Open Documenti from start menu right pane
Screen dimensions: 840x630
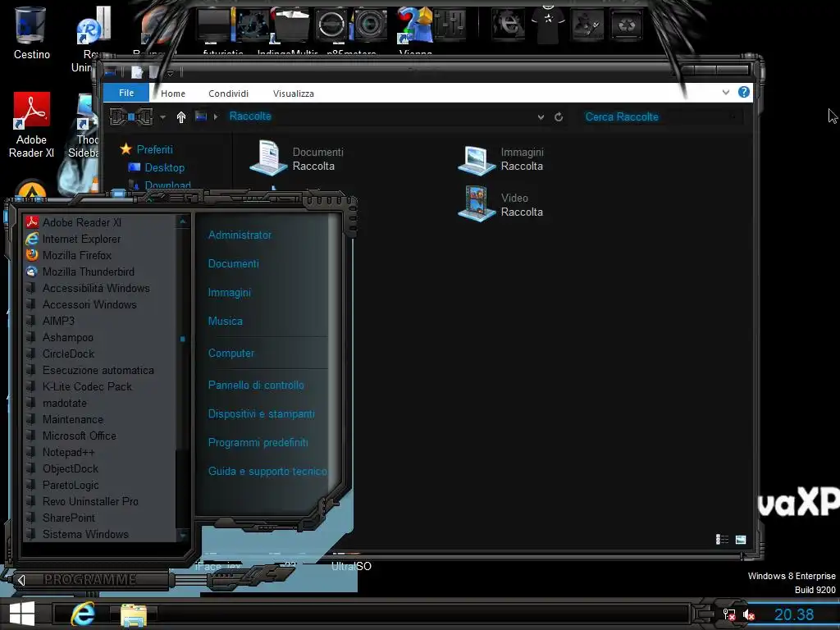[233, 263]
